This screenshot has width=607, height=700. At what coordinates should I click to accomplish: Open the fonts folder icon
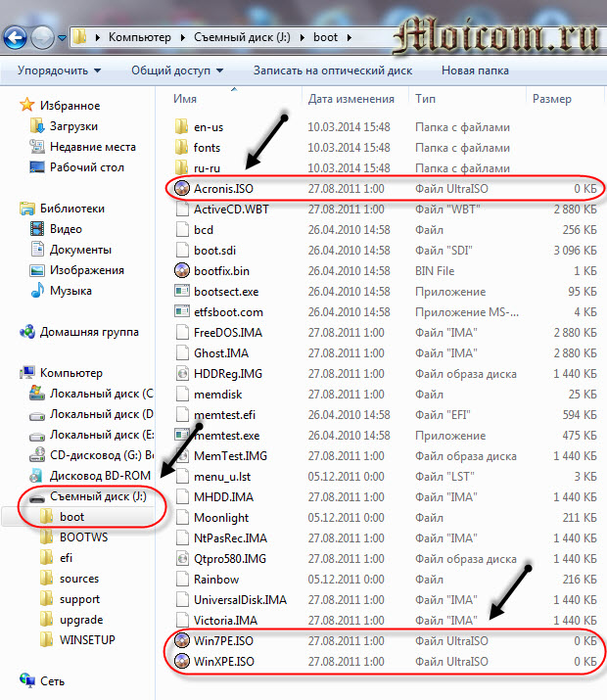(181, 147)
